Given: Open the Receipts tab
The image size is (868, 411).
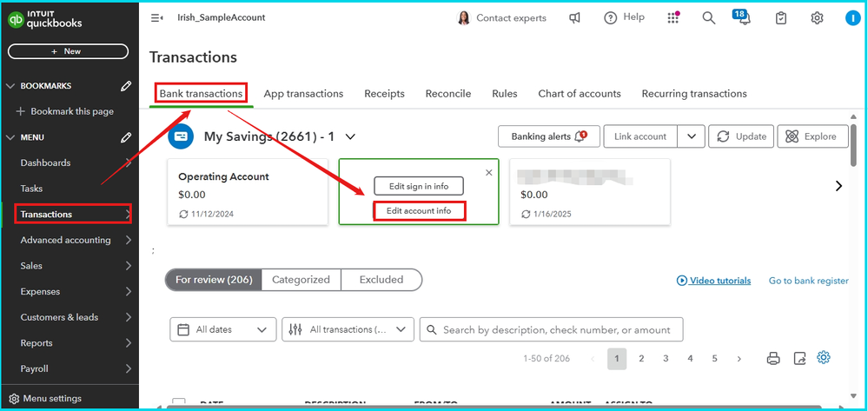Looking at the screenshot, I should click(x=384, y=94).
